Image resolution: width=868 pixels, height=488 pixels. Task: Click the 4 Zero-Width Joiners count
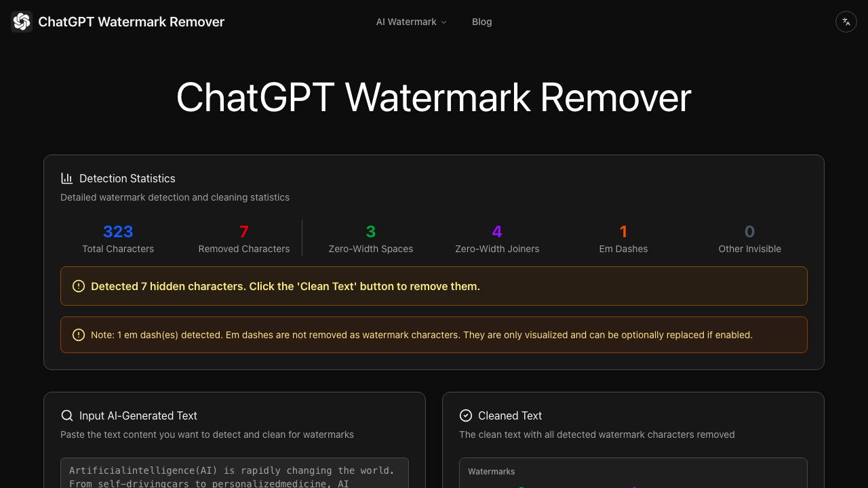click(497, 232)
